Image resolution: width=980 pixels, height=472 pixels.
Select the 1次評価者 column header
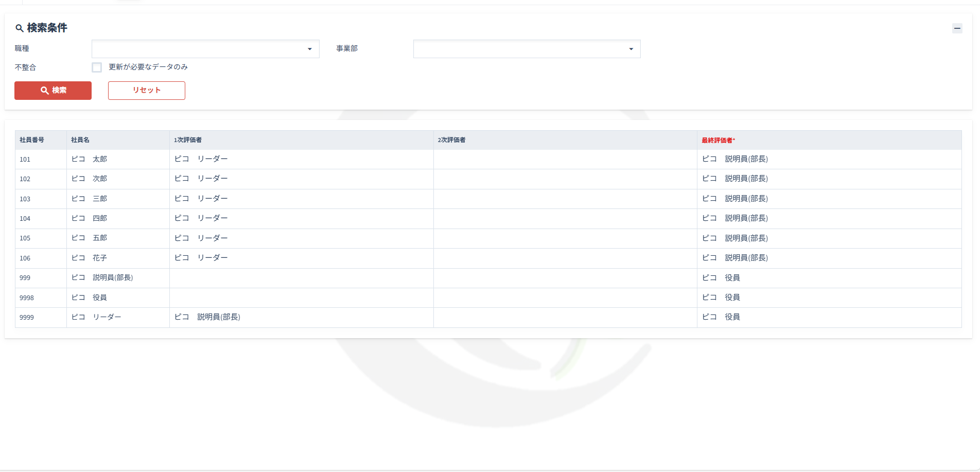click(x=188, y=140)
